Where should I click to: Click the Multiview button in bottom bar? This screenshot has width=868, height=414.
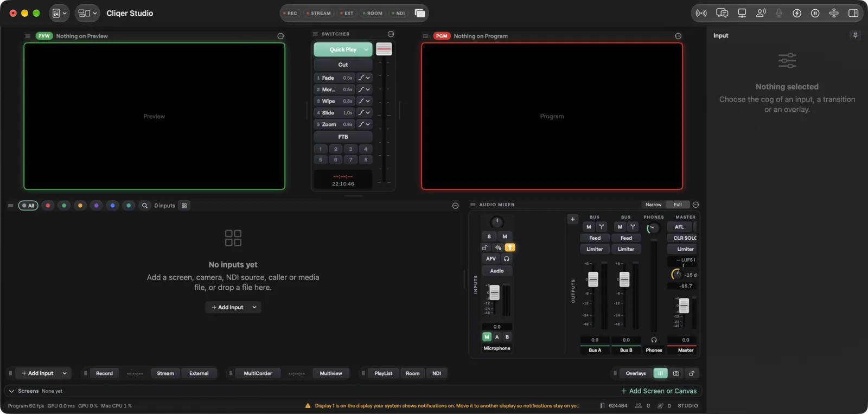[330, 373]
